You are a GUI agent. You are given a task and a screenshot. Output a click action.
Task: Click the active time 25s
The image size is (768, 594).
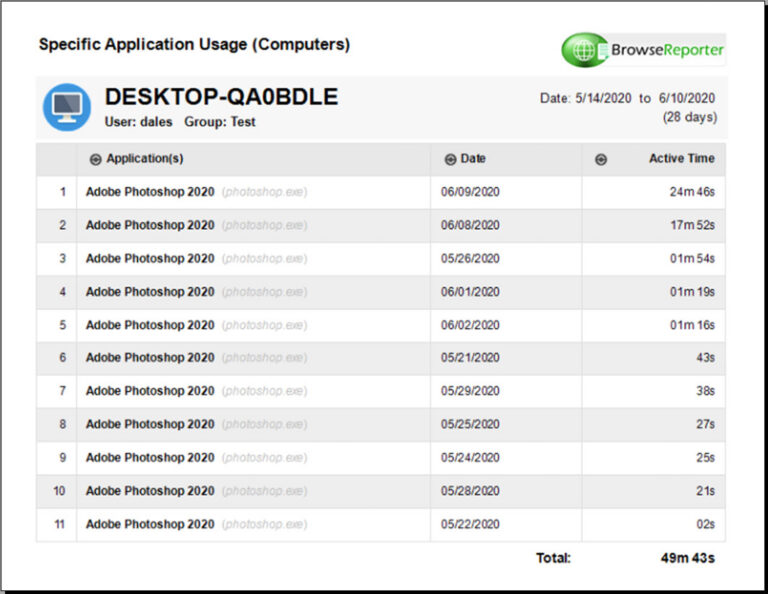click(705, 458)
